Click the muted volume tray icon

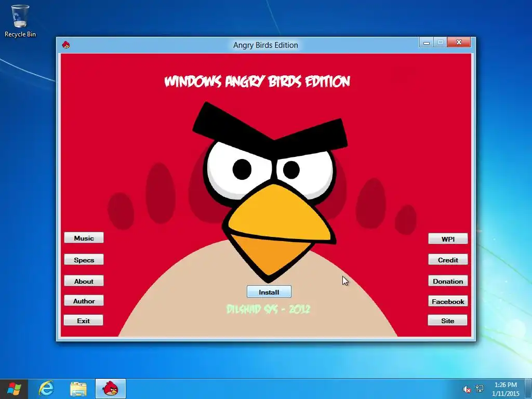[467, 389]
